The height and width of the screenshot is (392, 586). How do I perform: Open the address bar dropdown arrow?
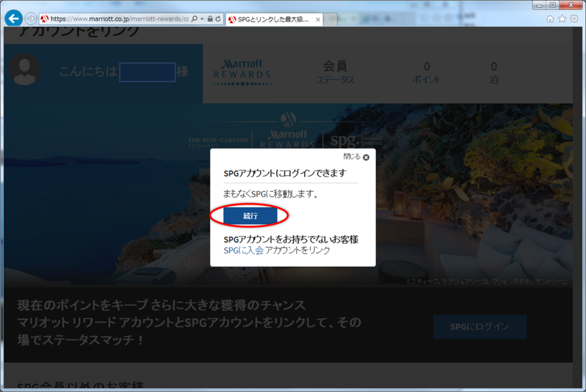[202, 19]
